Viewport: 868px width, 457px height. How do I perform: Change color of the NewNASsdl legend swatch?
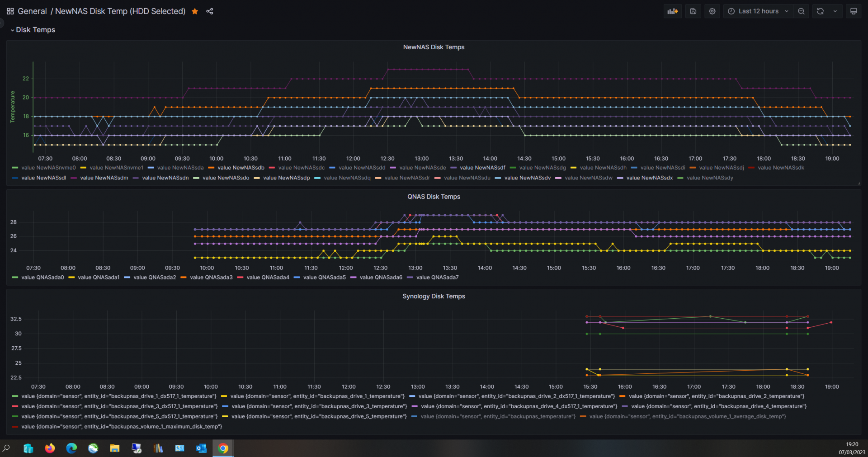[15, 178]
